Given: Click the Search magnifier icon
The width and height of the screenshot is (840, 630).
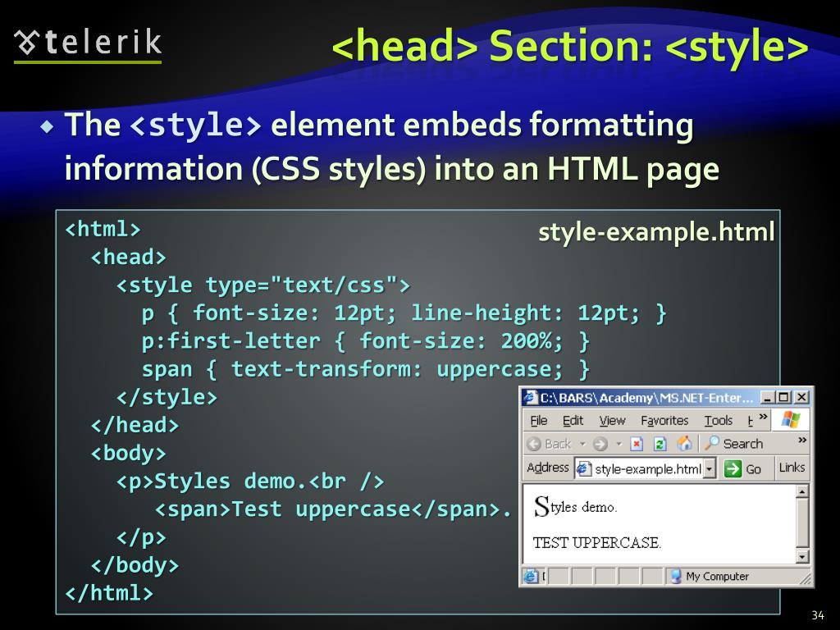Looking at the screenshot, I should 711,442.
